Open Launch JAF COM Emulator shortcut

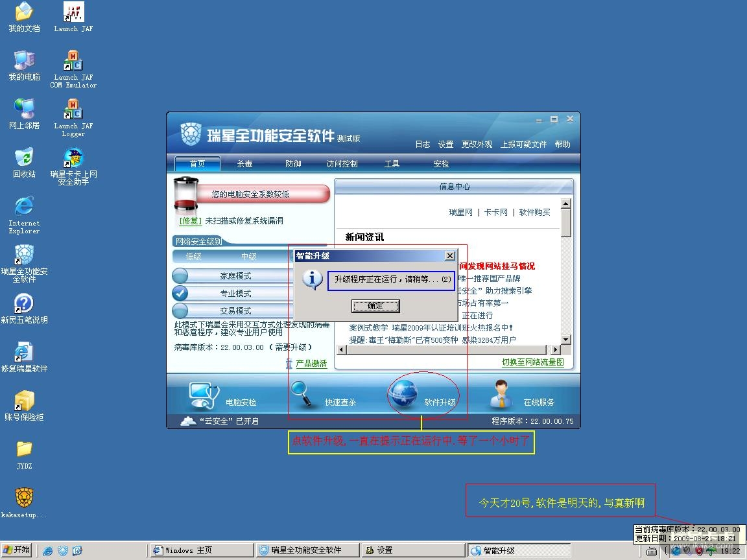[x=73, y=69]
